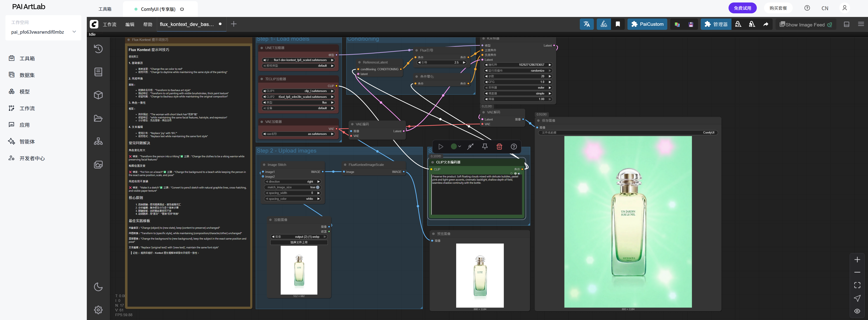
Task: Toggle the bottom panel icon
Action: [847, 24]
